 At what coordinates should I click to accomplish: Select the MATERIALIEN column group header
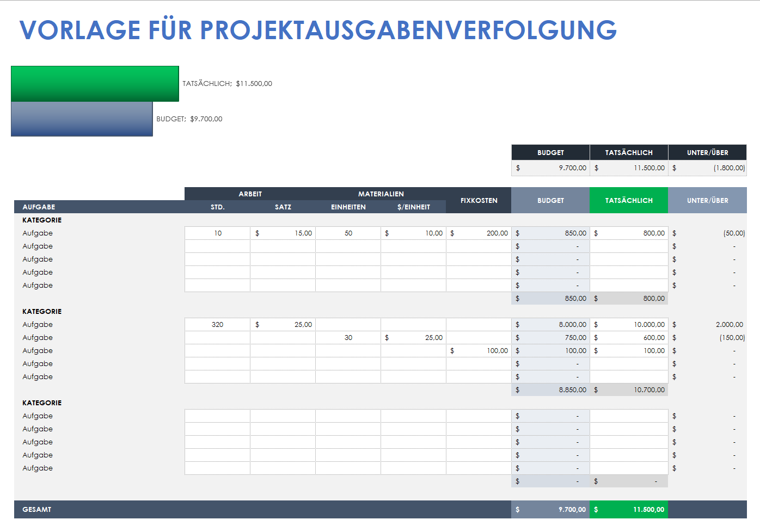pos(381,194)
